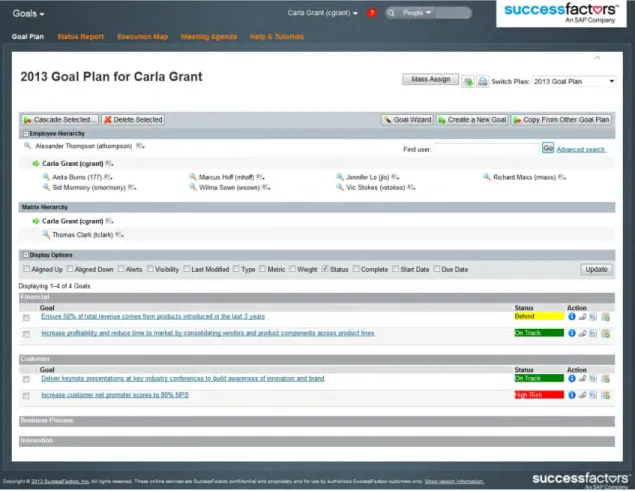This screenshot has height=492, width=635.
Task: Open the Advanced search link
Action: 581,149
